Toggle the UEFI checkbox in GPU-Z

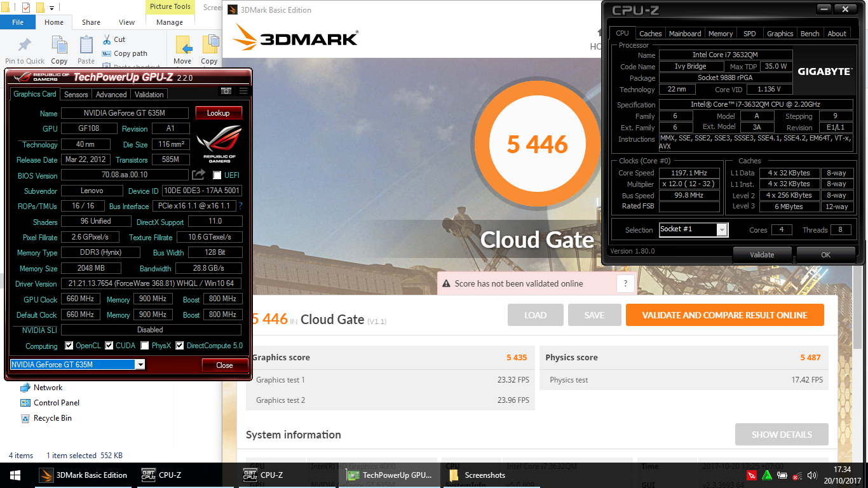coord(217,175)
